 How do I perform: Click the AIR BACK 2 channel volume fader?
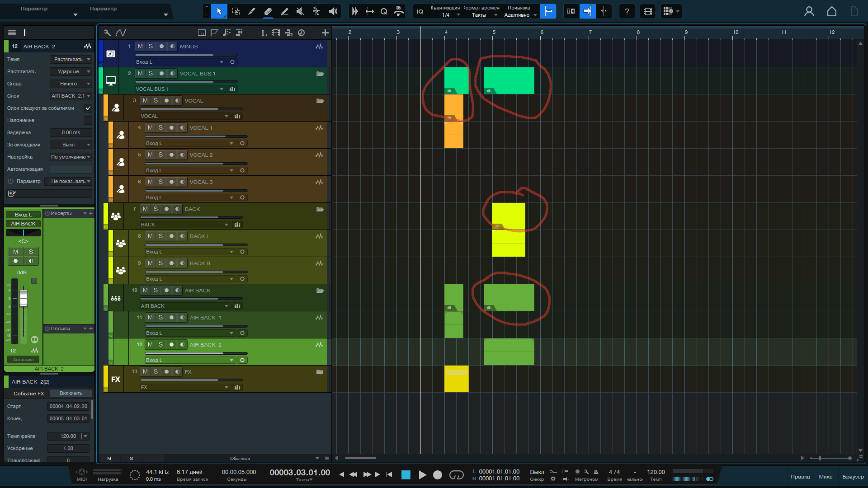tap(24, 299)
